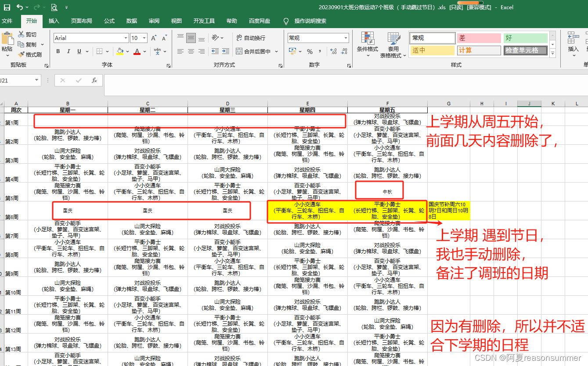Toggle align text left
Screen dimensions: 588x366
[x=180, y=51]
